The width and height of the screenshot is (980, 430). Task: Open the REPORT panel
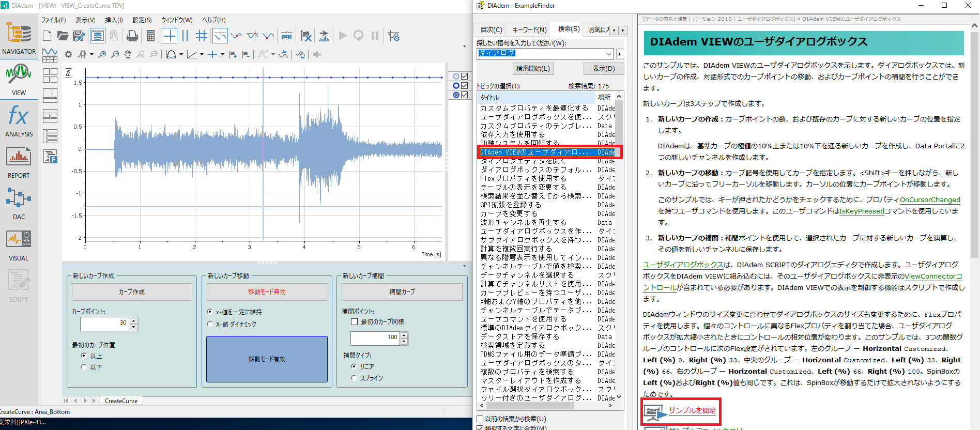tap(19, 162)
